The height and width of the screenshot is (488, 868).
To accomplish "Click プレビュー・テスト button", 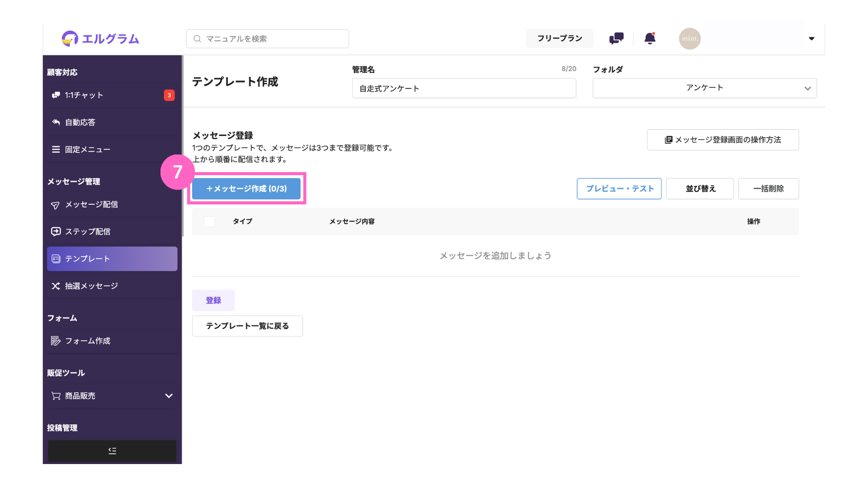I will [619, 188].
